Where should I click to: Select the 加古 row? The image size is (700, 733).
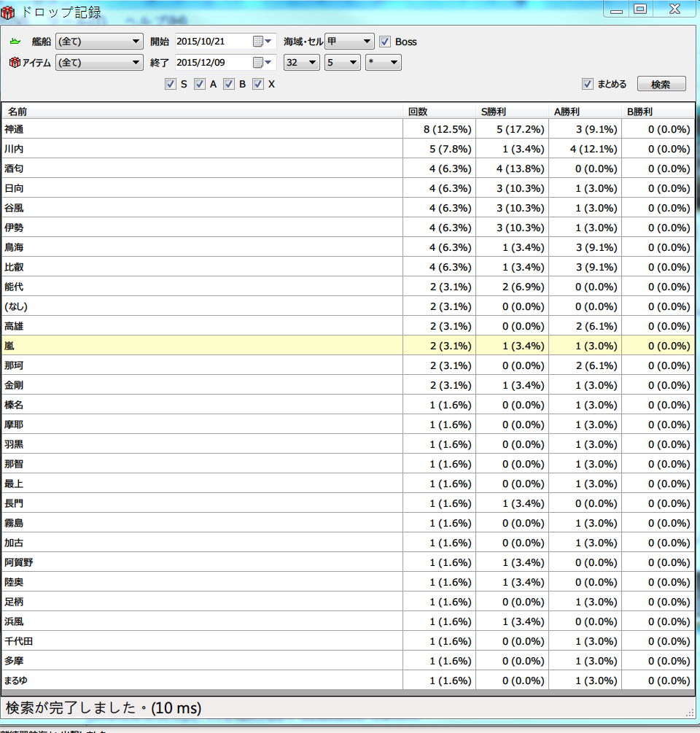coord(348,543)
